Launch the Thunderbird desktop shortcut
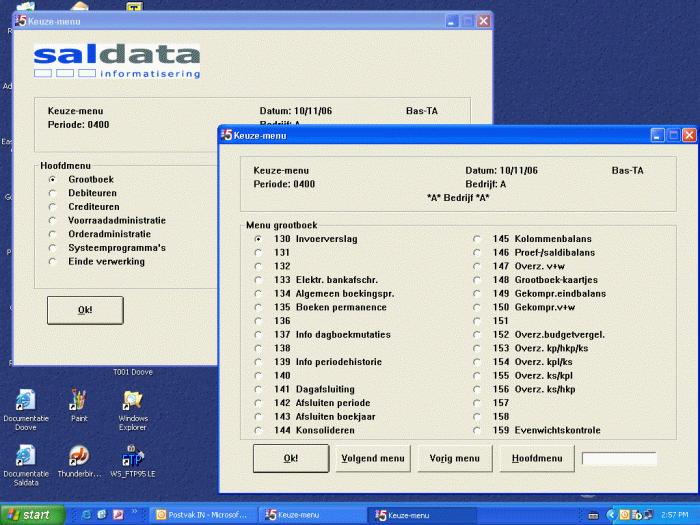This screenshot has width=700, height=525. 79,457
